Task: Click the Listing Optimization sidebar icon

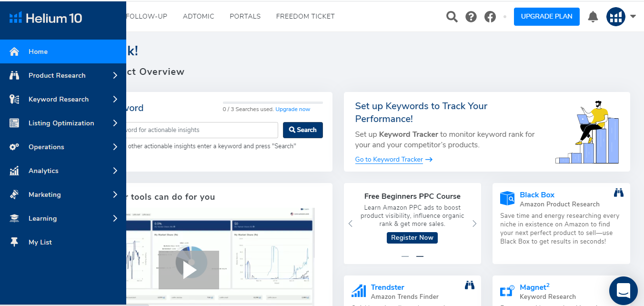Action: 14,123
